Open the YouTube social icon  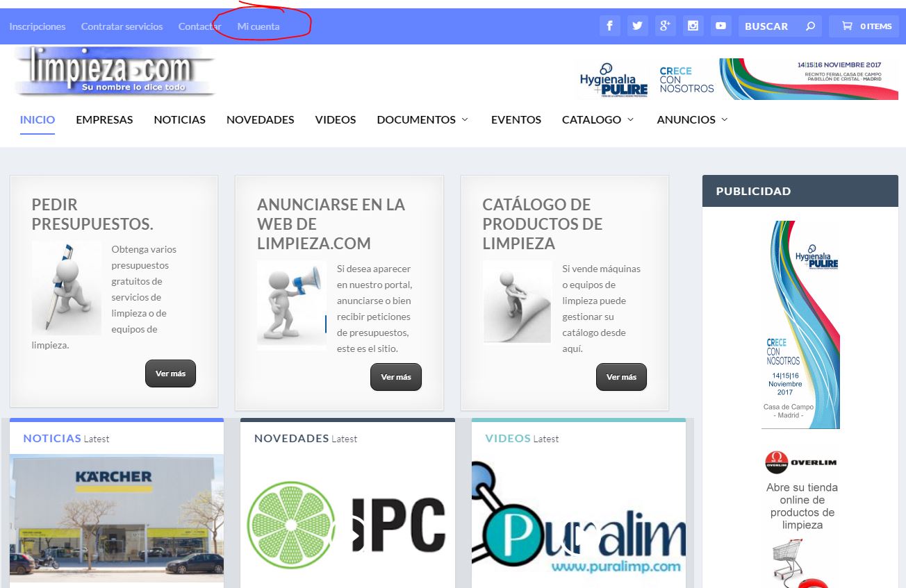point(720,26)
